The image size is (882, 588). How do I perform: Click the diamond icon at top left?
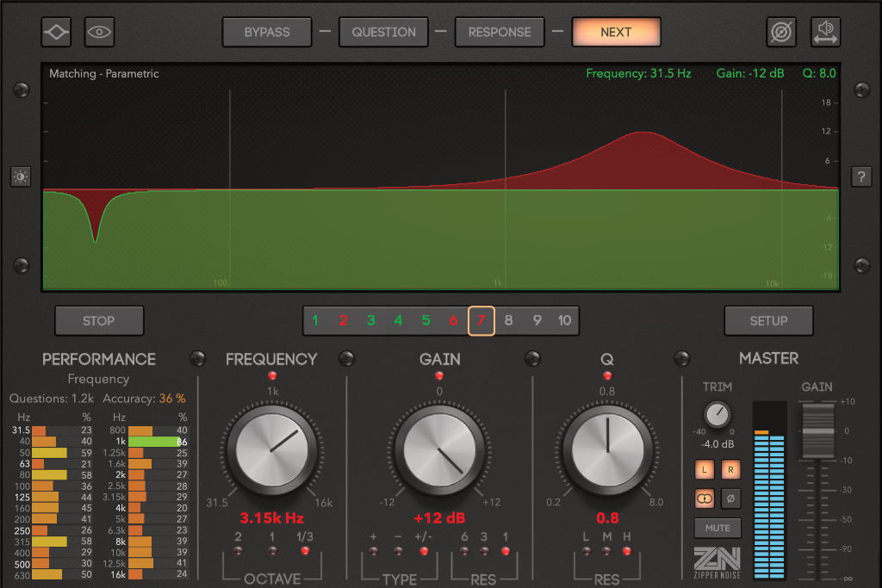[57, 32]
